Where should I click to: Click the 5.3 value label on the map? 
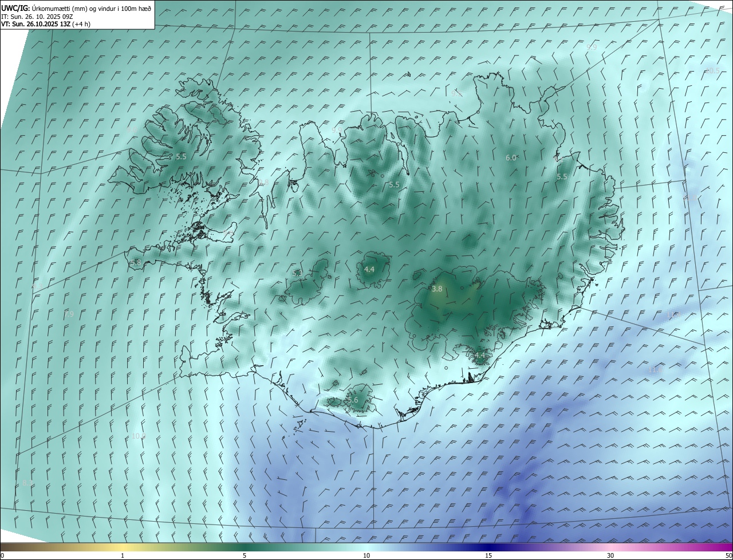[297, 274]
